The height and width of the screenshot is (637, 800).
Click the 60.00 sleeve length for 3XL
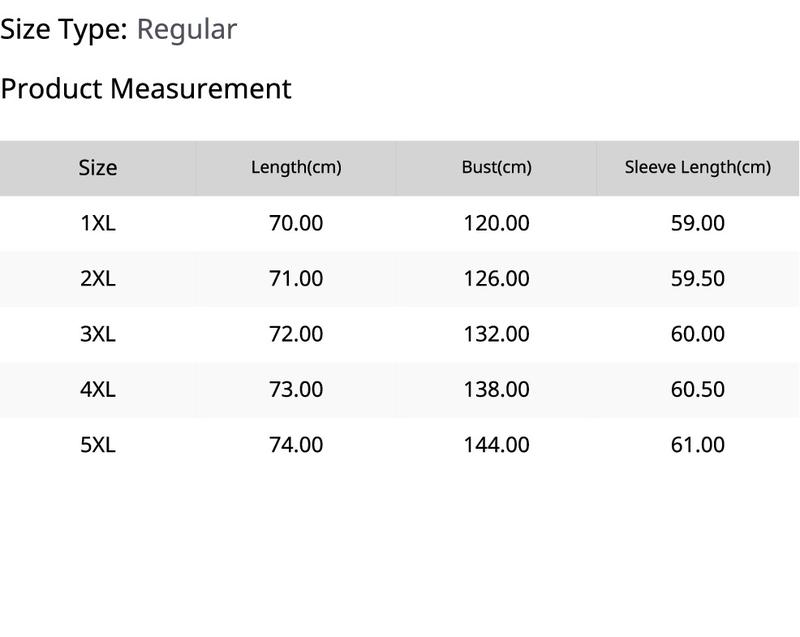[x=698, y=334]
